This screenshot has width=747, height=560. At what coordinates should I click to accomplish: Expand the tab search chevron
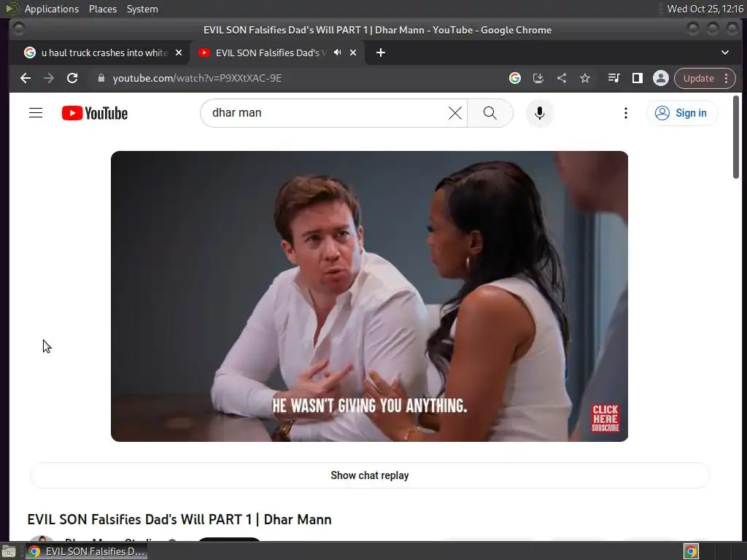pyautogui.click(x=725, y=52)
